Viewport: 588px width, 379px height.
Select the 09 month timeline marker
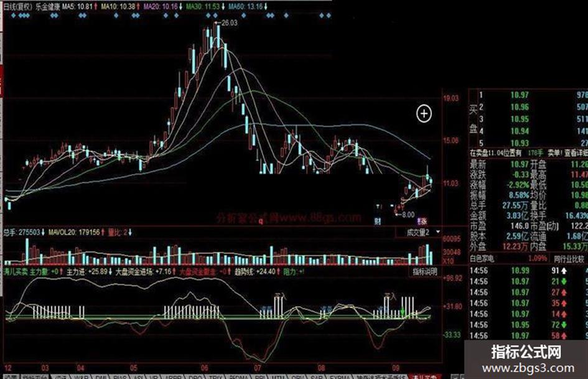pyautogui.click(x=396, y=368)
